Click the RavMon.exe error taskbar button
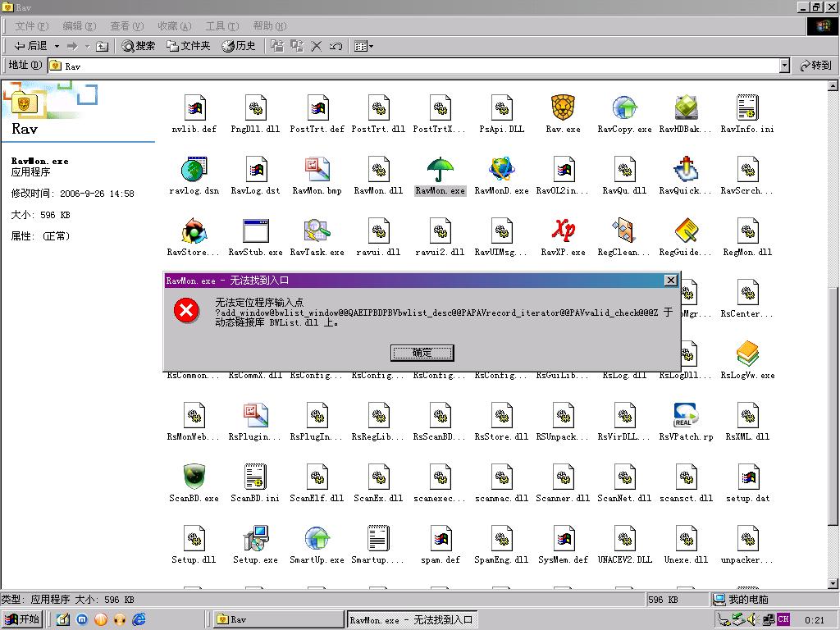Screen dimensions: 840x630 click(412, 619)
